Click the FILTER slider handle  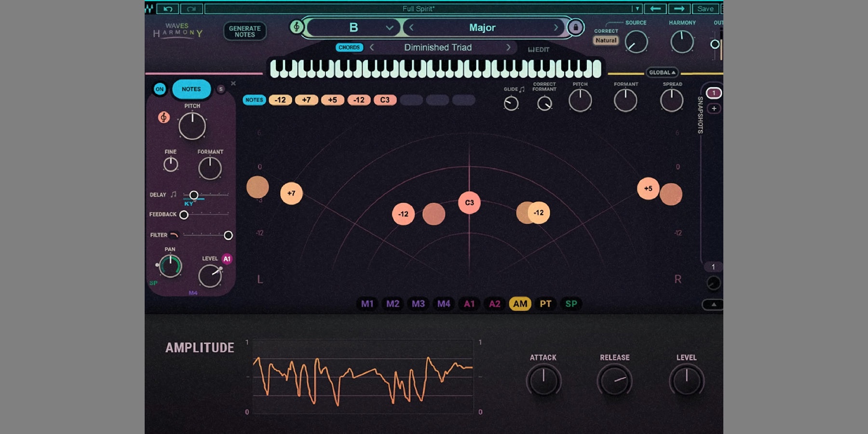pos(228,235)
